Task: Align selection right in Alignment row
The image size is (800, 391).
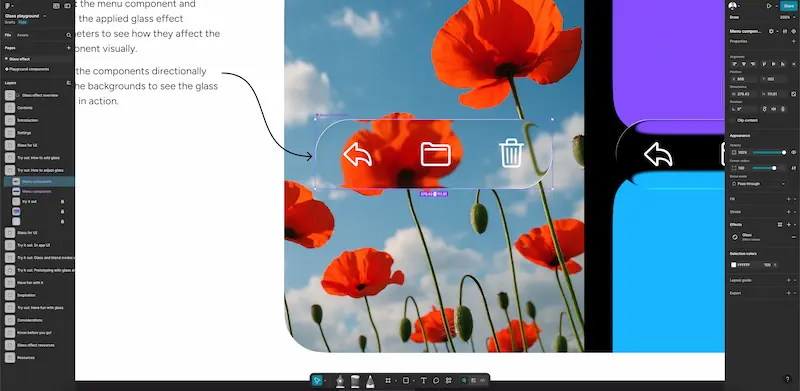Action: pyautogui.click(x=752, y=64)
